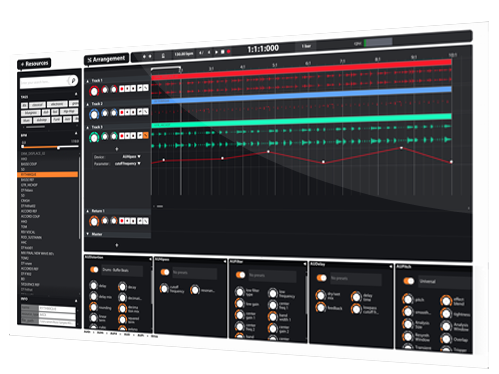Open the AUPitch Universal preset dropdown
Screen dimensions: 499x374
tap(445, 282)
